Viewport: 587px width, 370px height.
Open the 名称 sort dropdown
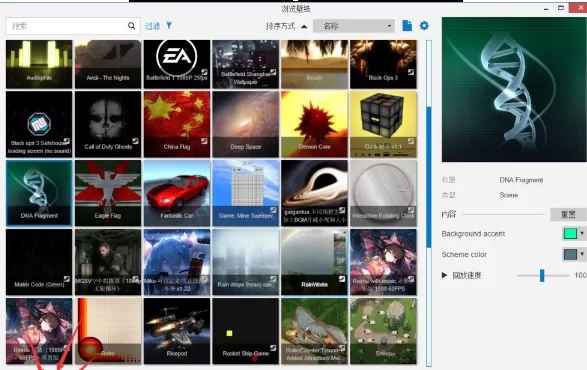pyautogui.click(x=354, y=26)
